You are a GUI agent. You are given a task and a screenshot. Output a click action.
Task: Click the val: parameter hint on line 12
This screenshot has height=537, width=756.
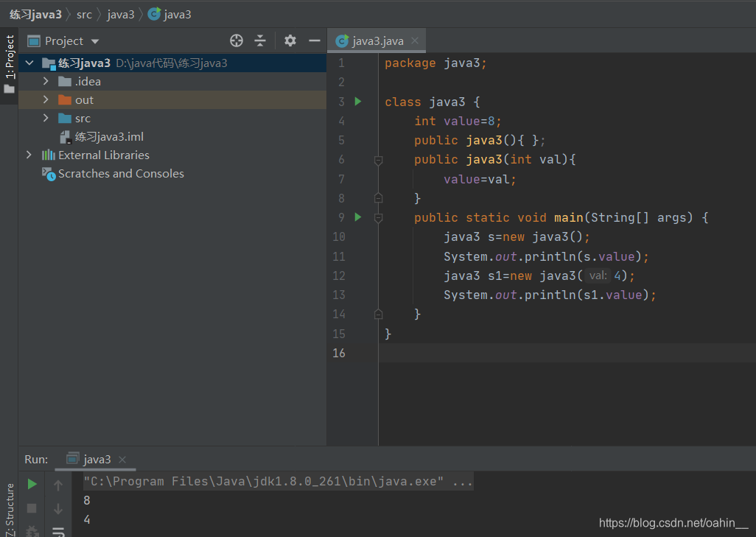point(598,275)
